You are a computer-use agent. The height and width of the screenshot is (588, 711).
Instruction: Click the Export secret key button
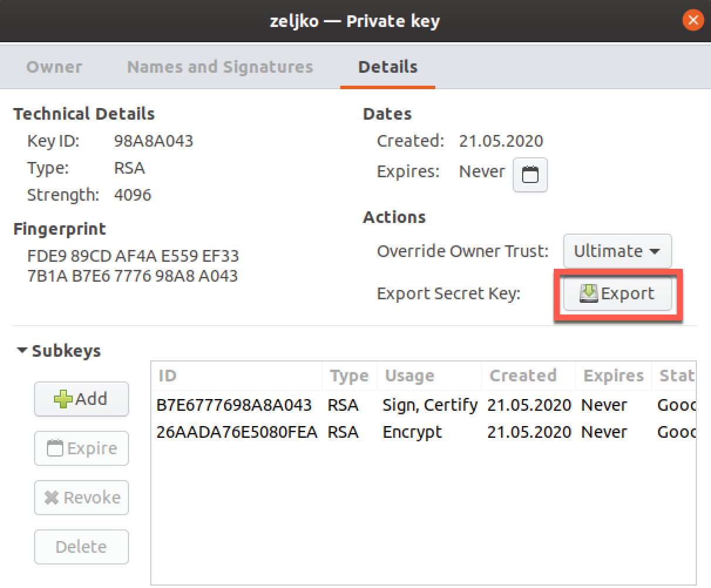617,293
